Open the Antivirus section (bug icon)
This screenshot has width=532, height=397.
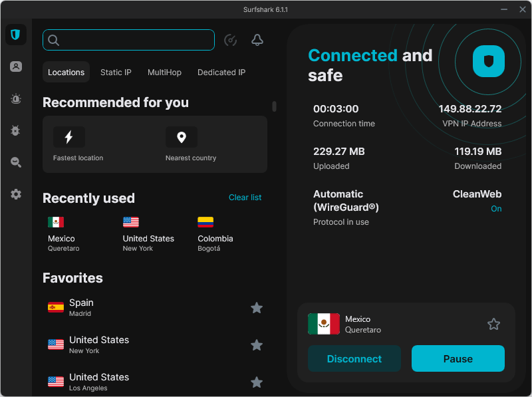pyautogui.click(x=15, y=130)
